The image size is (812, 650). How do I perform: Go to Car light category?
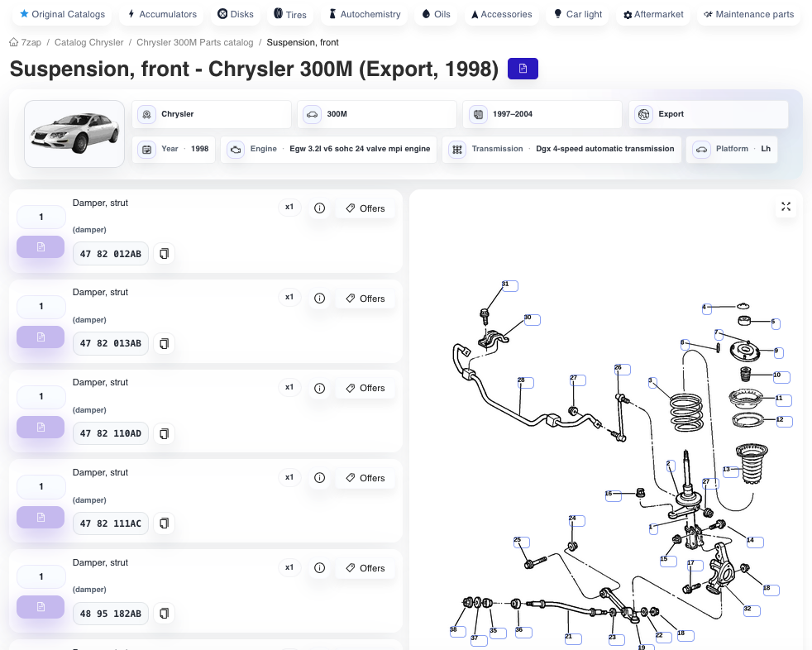click(x=578, y=14)
